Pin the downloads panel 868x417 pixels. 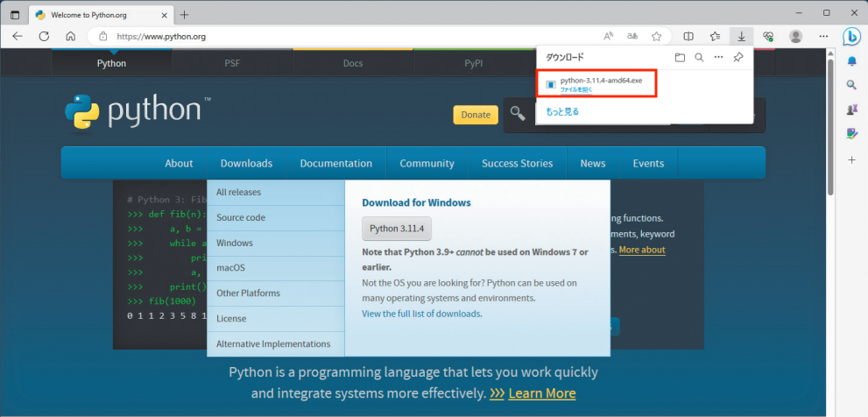pos(737,57)
